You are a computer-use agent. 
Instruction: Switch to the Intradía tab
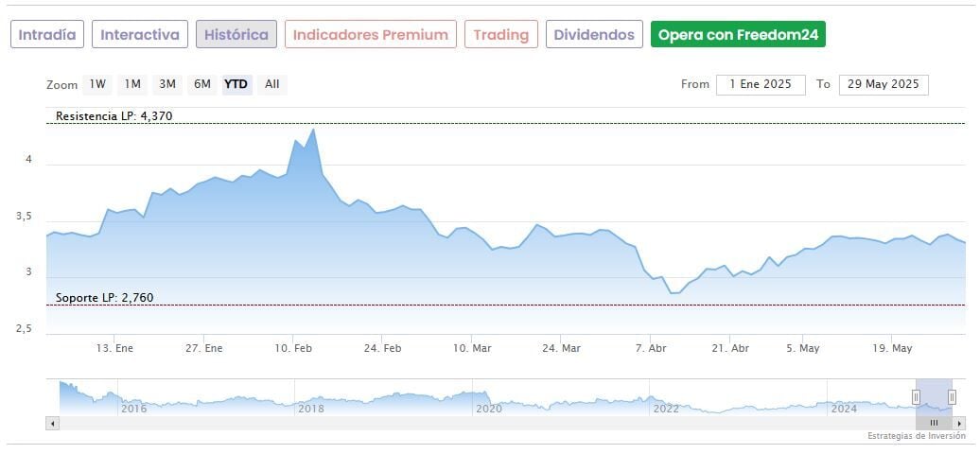click(x=47, y=35)
